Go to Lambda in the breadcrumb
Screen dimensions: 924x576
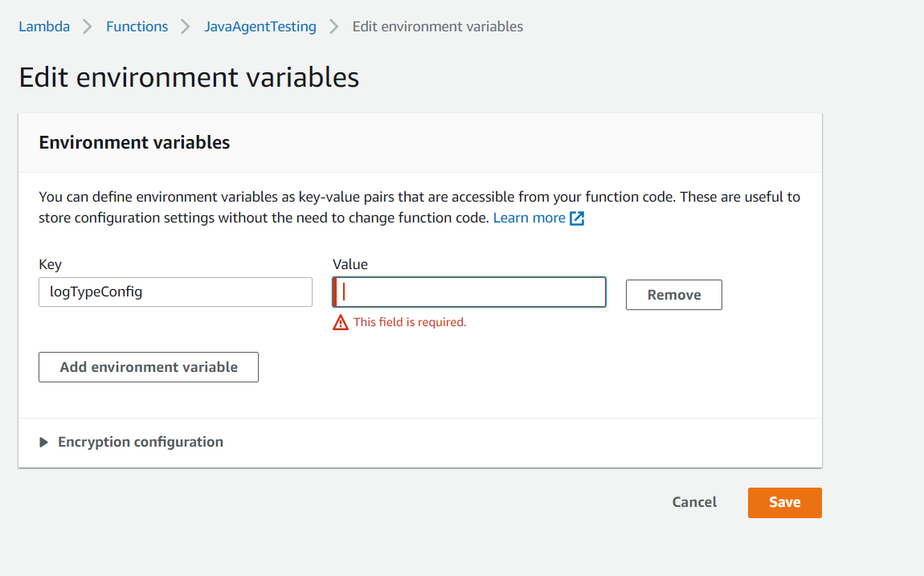[44, 27]
